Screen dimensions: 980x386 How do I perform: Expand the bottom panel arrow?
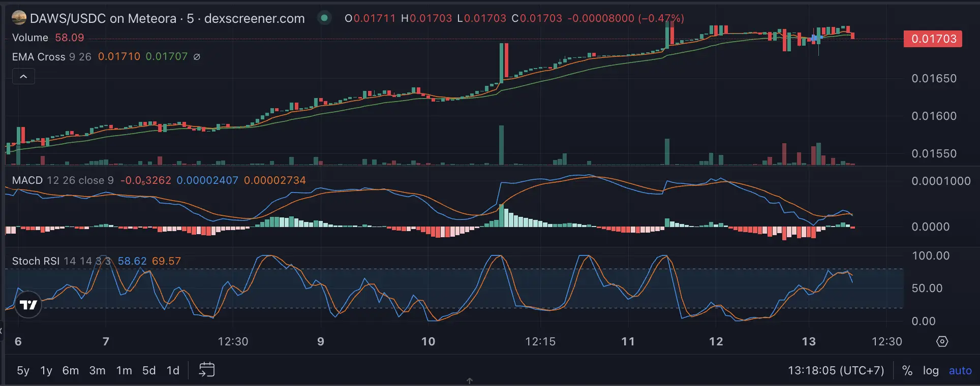470,381
